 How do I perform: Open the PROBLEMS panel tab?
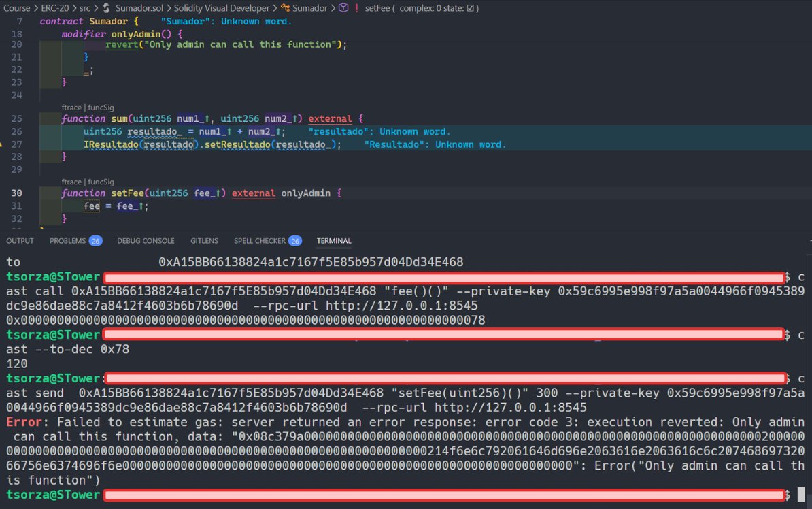coord(67,240)
